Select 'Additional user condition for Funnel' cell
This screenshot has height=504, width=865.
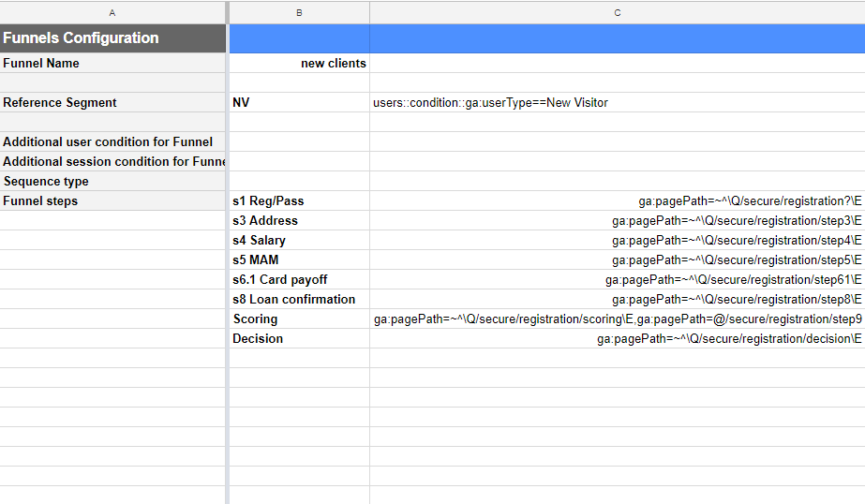tap(112, 141)
